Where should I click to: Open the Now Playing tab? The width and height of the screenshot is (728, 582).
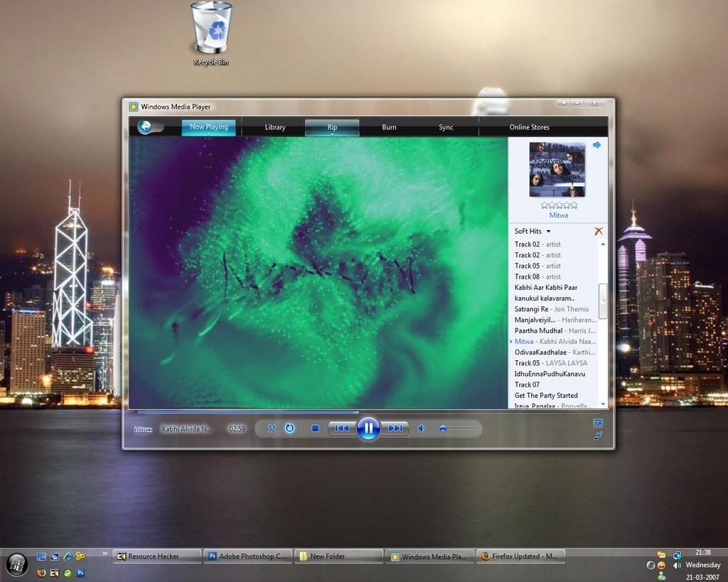click(x=208, y=126)
